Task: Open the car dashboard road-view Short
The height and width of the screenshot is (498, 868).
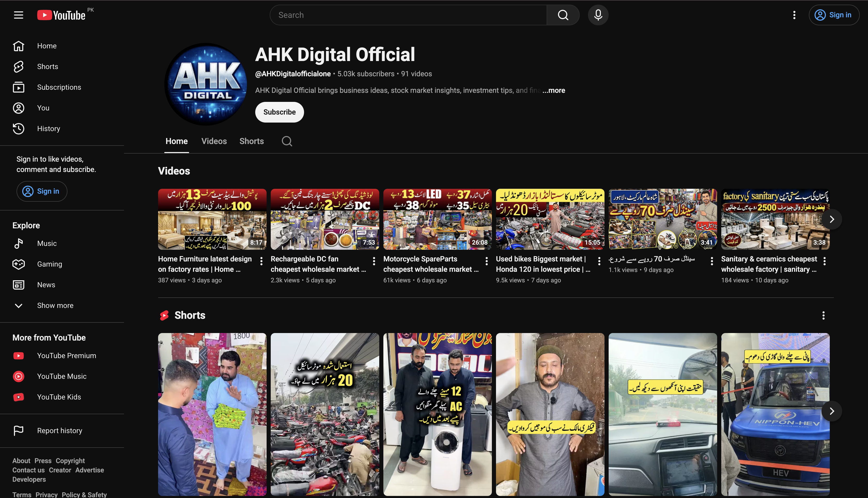Action: click(663, 414)
